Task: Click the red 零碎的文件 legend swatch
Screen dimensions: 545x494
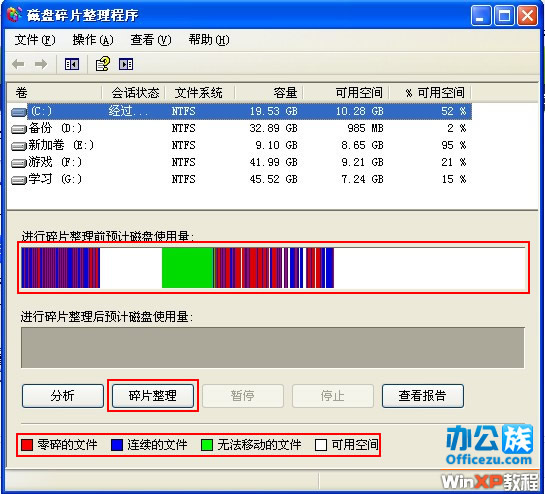Action: [27, 445]
